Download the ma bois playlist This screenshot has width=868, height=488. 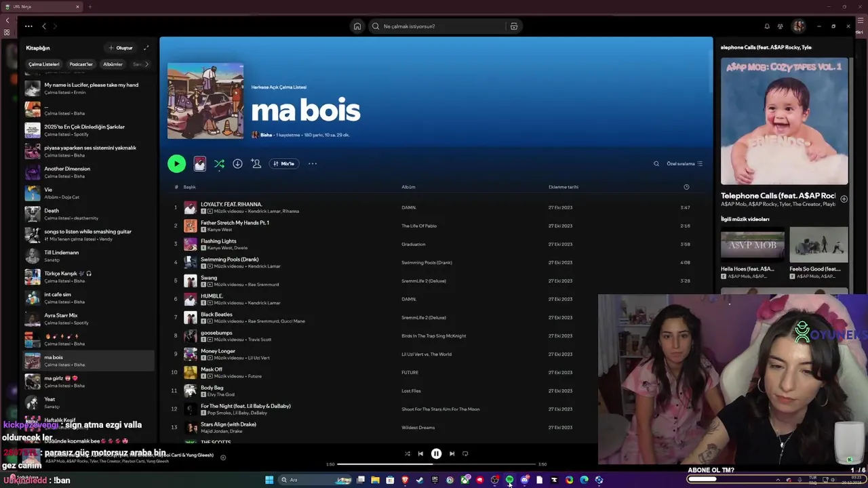[237, 163]
